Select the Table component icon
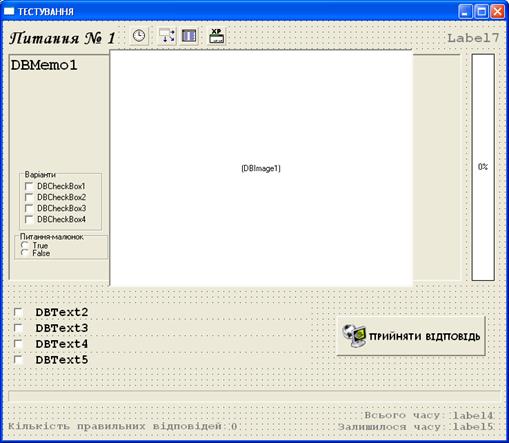509x443 pixels. coord(189,36)
